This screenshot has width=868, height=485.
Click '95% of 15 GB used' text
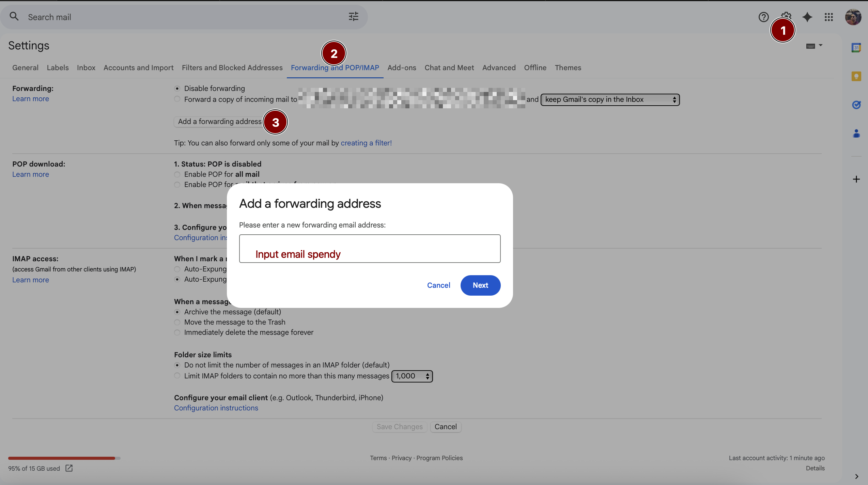34,468
